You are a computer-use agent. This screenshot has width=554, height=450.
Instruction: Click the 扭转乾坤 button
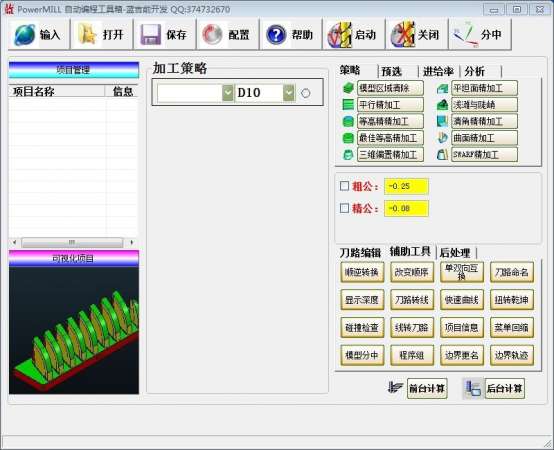coord(512,300)
